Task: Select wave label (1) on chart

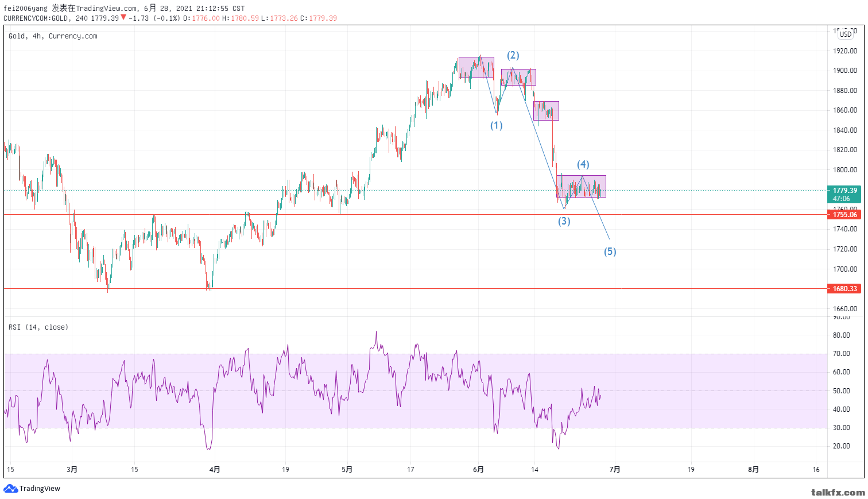Action: pos(497,125)
